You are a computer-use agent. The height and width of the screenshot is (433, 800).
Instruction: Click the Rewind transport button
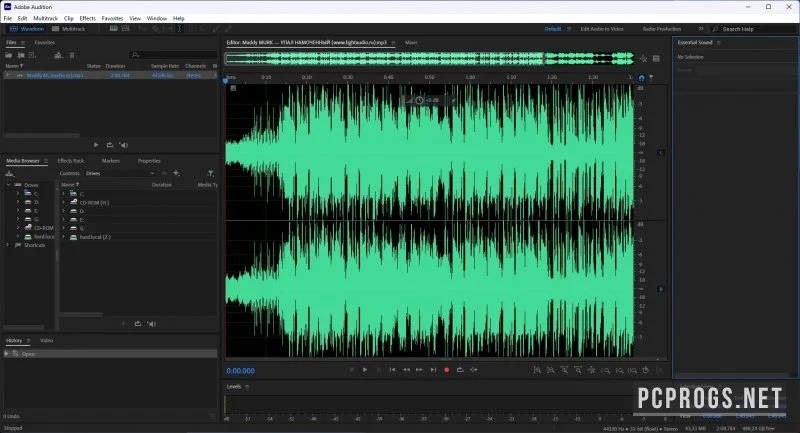click(406, 370)
